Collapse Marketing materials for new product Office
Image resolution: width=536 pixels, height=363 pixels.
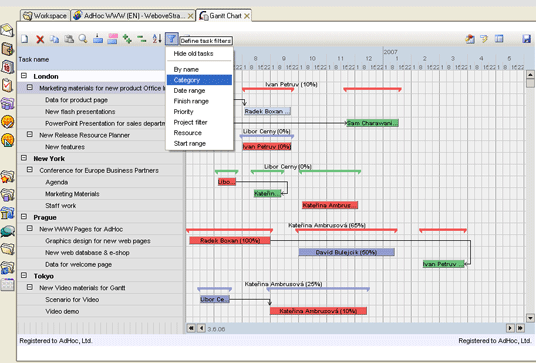(x=30, y=88)
